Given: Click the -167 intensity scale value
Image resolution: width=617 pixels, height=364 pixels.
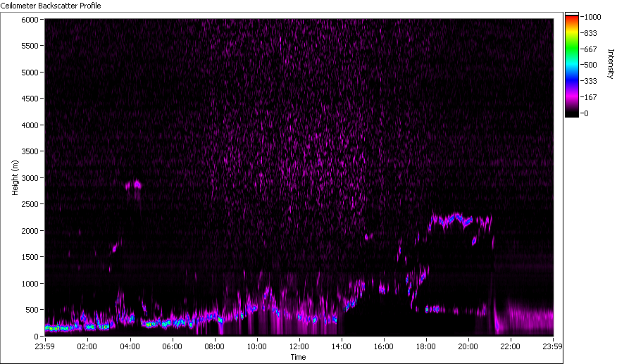Looking at the screenshot, I should [x=590, y=97].
